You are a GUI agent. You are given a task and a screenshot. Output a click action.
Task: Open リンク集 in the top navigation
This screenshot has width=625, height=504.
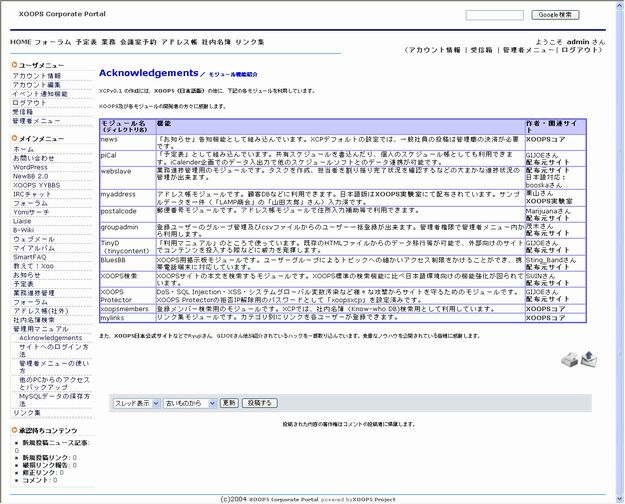250,42
